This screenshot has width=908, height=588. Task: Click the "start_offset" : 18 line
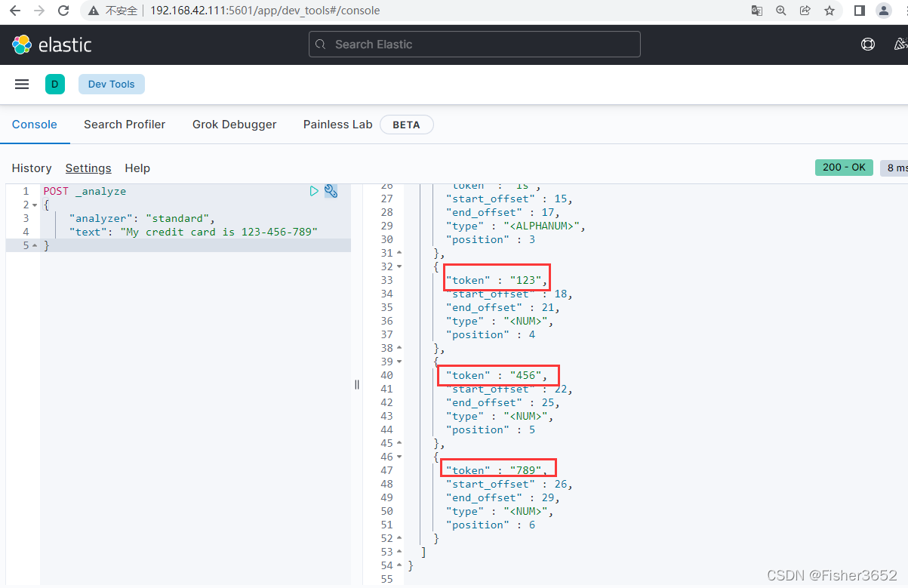(509, 294)
